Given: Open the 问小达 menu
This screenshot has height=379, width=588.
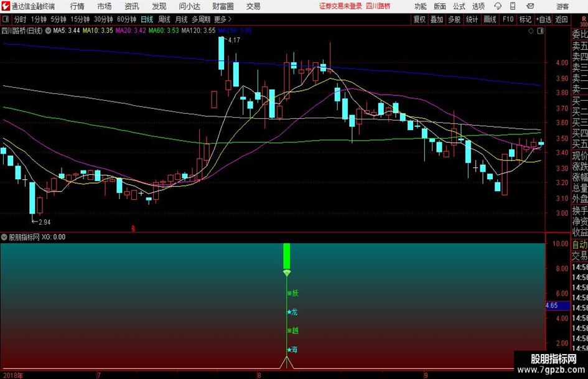Looking at the screenshot, I should [x=189, y=6].
